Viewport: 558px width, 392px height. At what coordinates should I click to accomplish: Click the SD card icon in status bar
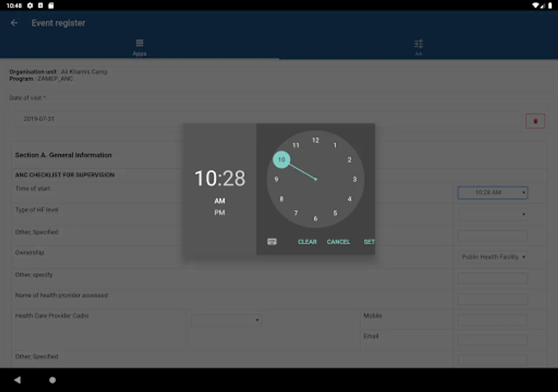click(x=51, y=6)
